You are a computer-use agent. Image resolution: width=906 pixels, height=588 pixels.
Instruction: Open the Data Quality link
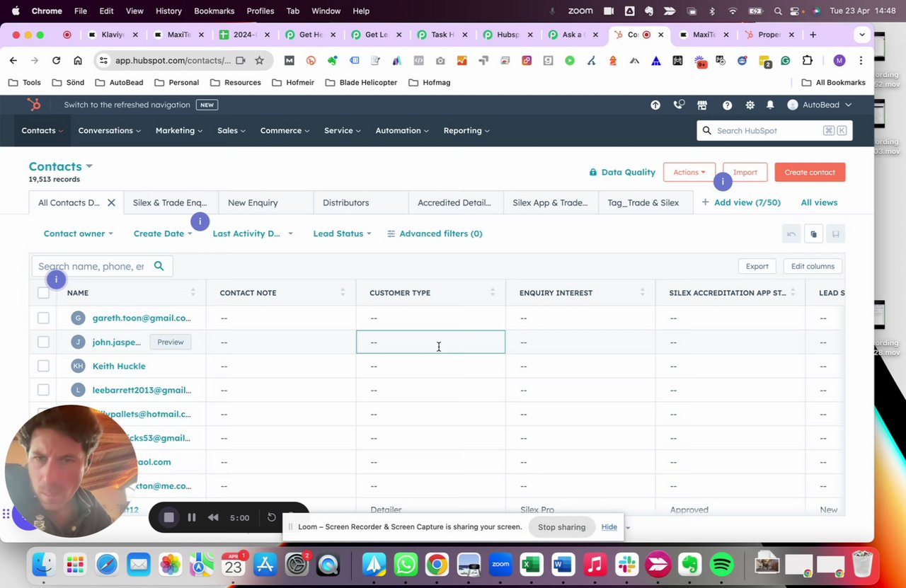[x=622, y=172]
